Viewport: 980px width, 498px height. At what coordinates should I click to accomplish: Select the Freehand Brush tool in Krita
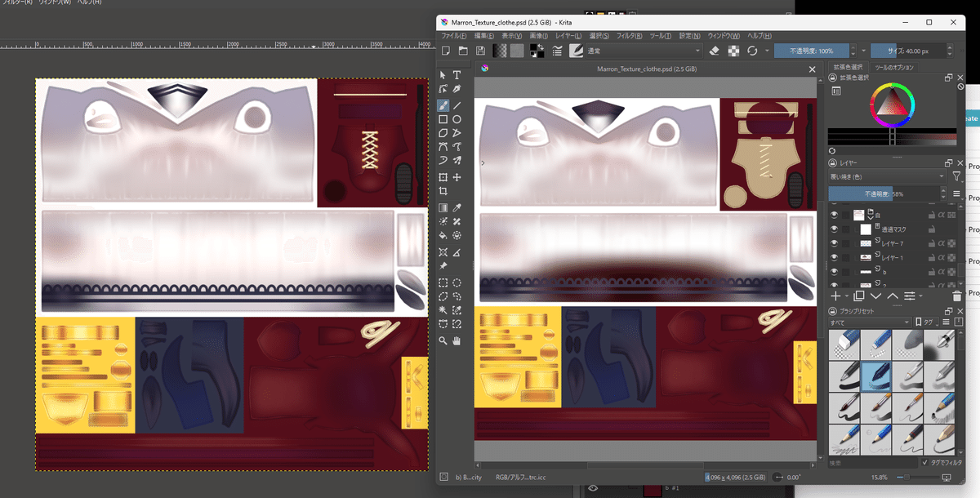443,105
